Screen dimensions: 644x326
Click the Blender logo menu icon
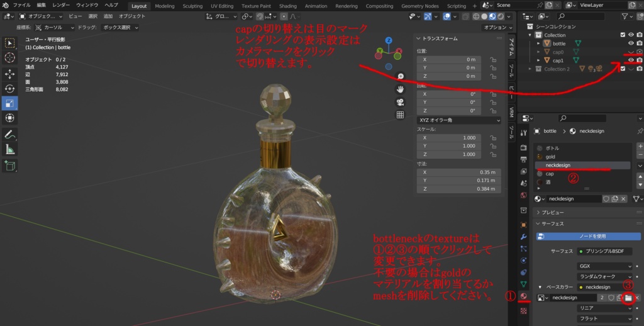5,5
